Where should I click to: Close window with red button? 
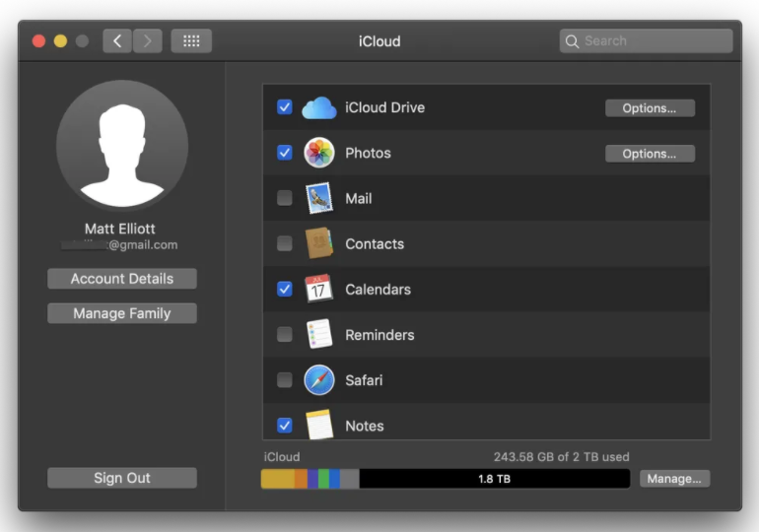point(38,41)
